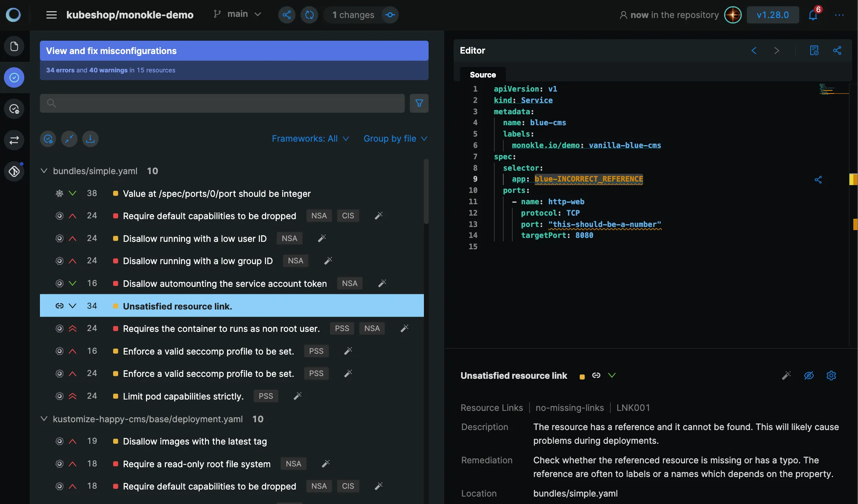
Task: Collapse the bundles/simple.yaml file group
Action: (x=43, y=171)
